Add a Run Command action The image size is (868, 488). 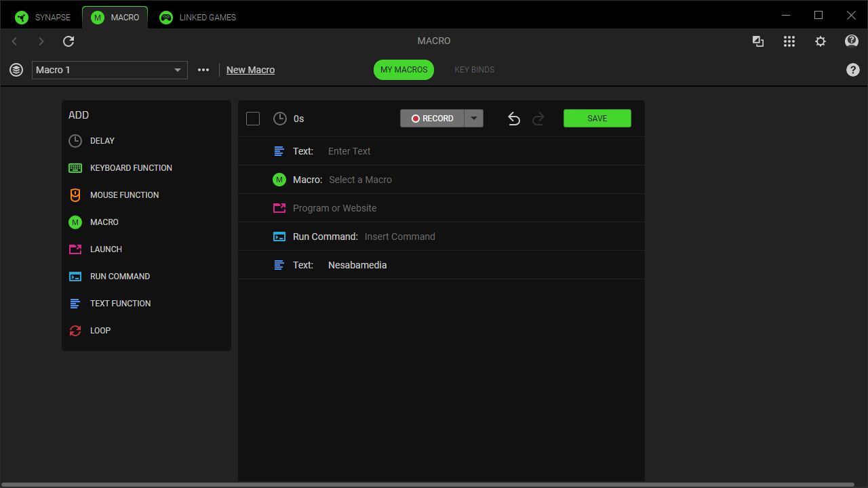pyautogui.click(x=119, y=277)
